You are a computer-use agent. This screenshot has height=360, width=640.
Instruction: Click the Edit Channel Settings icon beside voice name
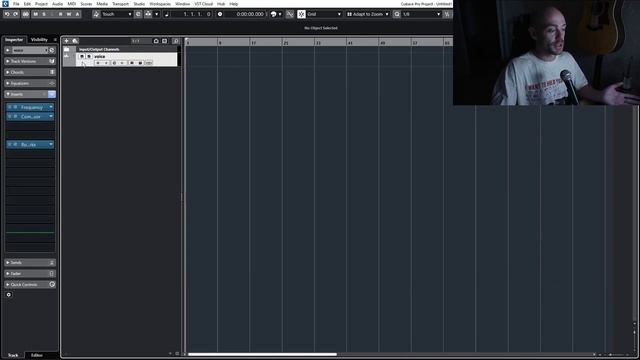[x=52, y=50]
